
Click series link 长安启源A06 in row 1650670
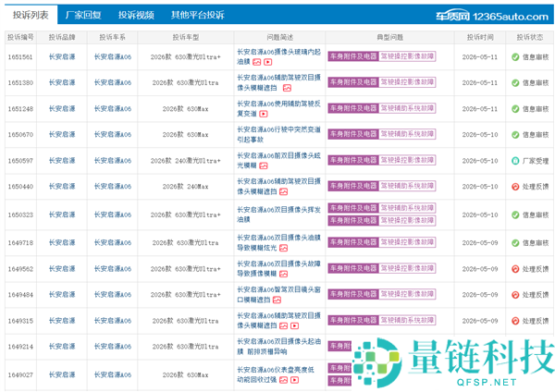click(113, 135)
